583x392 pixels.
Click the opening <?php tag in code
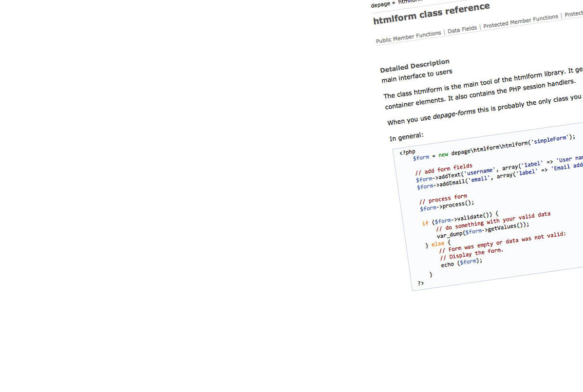[x=407, y=152]
